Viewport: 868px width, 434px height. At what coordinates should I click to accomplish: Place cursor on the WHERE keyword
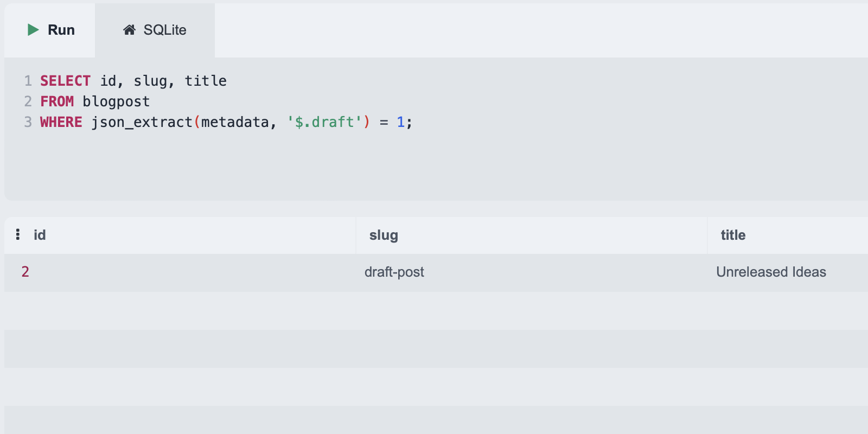click(x=61, y=122)
